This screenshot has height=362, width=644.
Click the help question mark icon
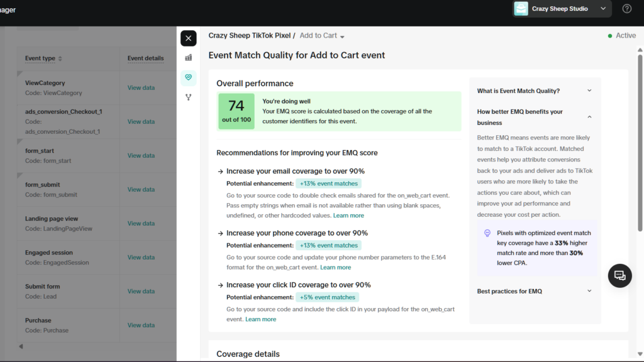pyautogui.click(x=626, y=9)
